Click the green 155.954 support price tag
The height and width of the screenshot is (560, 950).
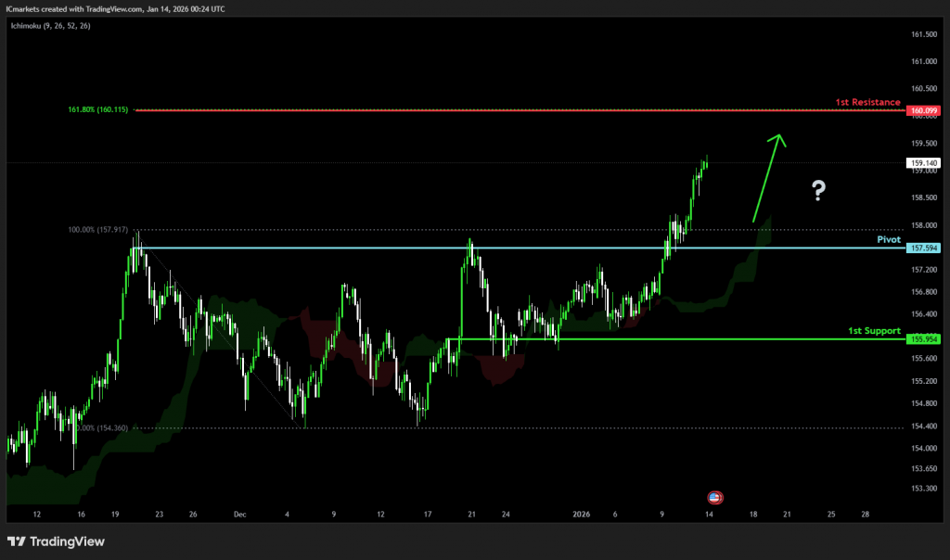(924, 339)
